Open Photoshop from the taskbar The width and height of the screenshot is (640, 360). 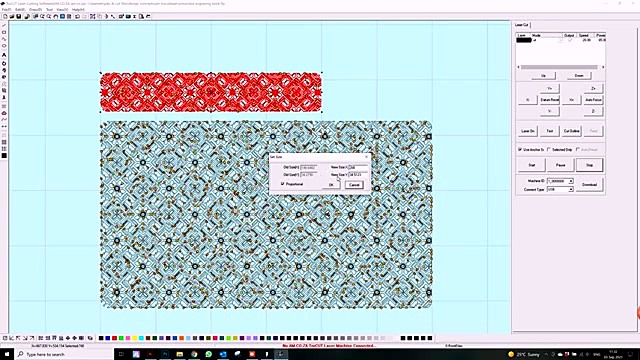pos(165,354)
